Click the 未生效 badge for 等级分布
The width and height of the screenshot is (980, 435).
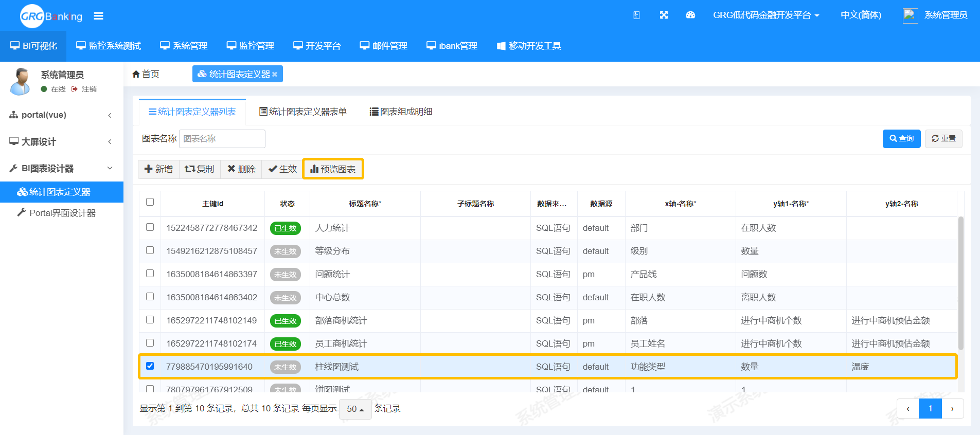[x=286, y=251]
